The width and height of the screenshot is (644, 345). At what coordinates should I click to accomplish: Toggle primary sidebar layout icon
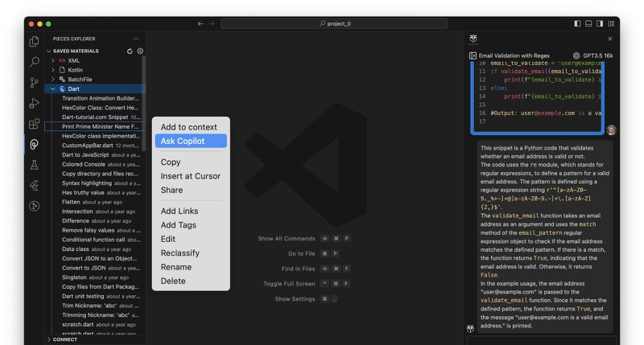[577, 24]
